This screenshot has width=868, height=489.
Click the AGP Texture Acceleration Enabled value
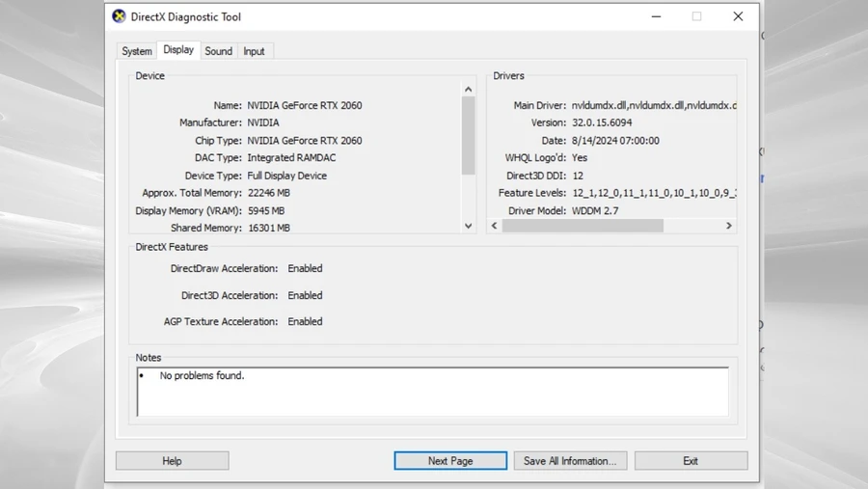305,321
